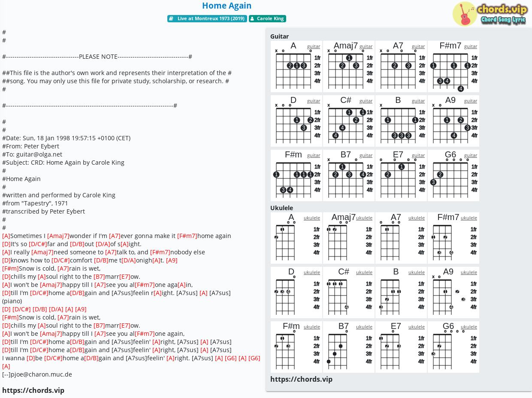Open the Carole King artist tag
The image size is (532, 398).
(267, 18)
